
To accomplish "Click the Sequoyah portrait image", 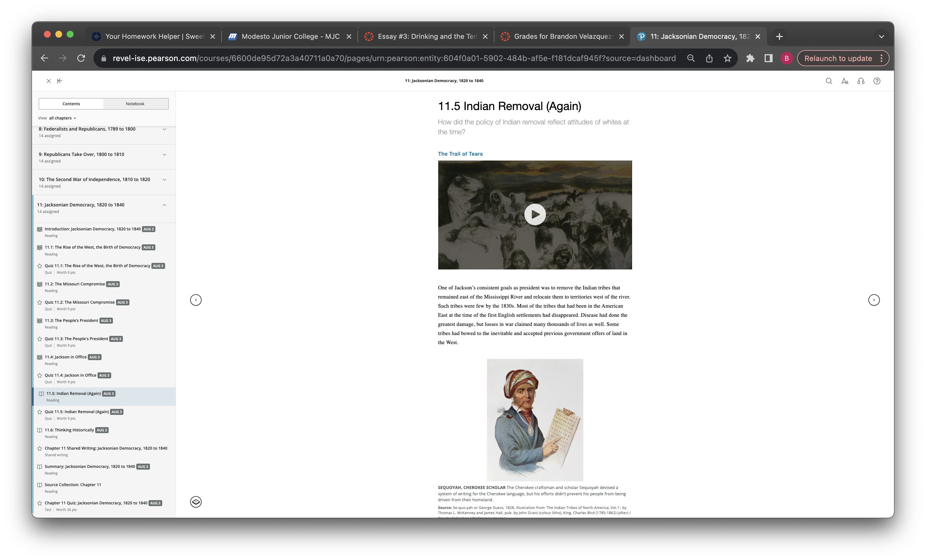I will [x=535, y=420].
